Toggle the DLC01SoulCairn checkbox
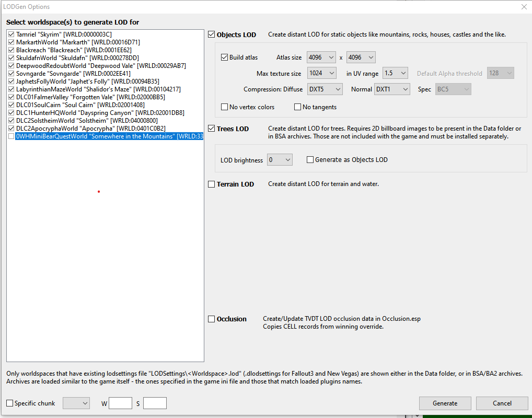This screenshot has height=418, width=532. (x=11, y=105)
